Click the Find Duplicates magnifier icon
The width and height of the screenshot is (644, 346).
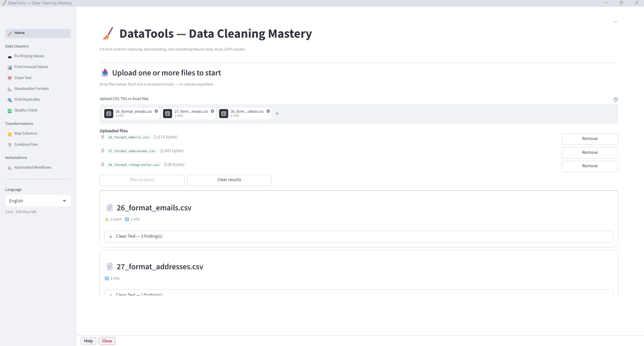[x=10, y=100]
